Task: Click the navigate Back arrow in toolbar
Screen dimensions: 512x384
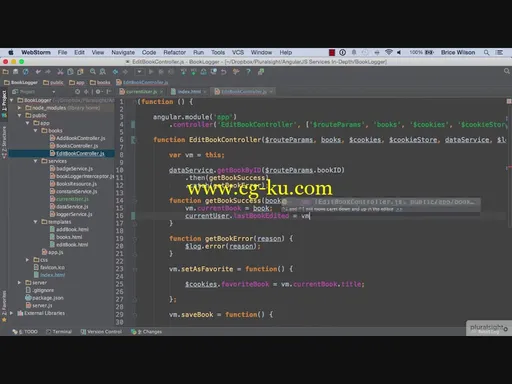Action: pyautogui.click(x=115, y=72)
